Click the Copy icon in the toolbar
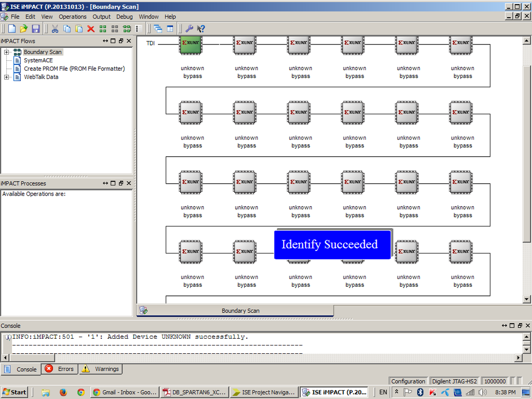This screenshot has height=399, width=532. click(67, 29)
